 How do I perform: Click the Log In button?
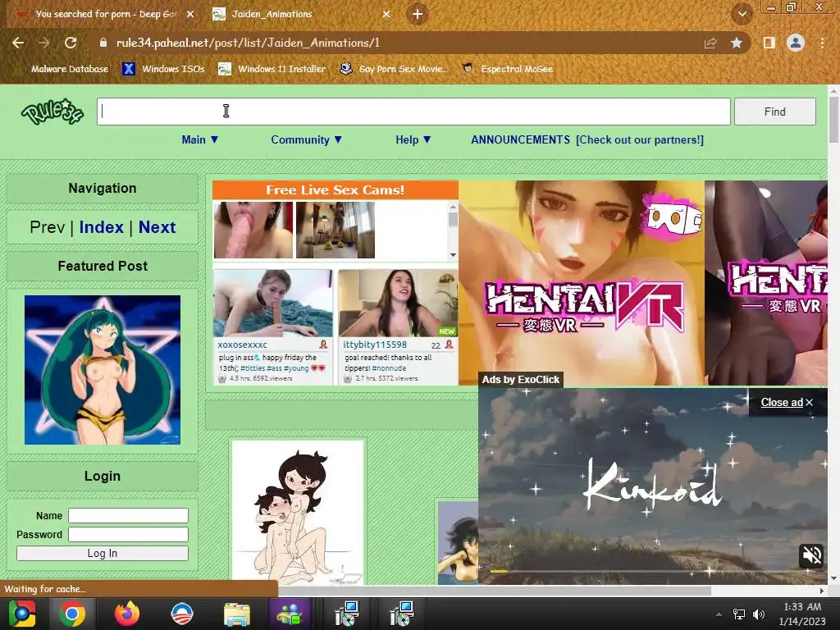pyautogui.click(x=103, y=554)
